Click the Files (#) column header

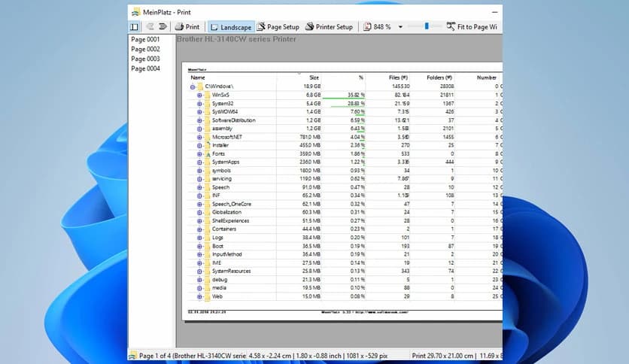pyautogui.click(x=399, y=77)
